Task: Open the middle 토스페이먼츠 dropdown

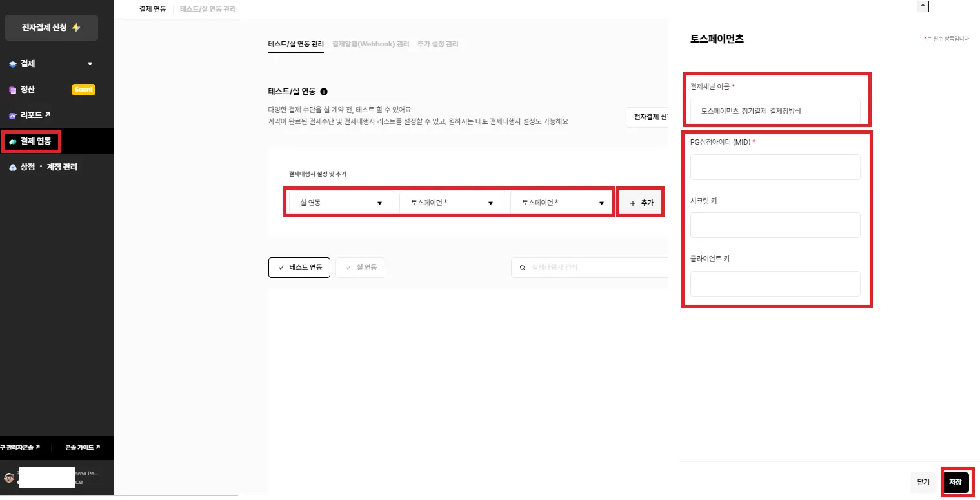Action: [x=452, y=203]
